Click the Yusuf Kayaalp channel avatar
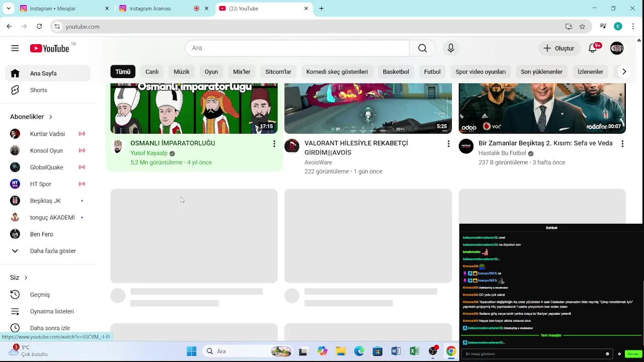This screenshot has height=362, width=644. [x=118, y=146]
